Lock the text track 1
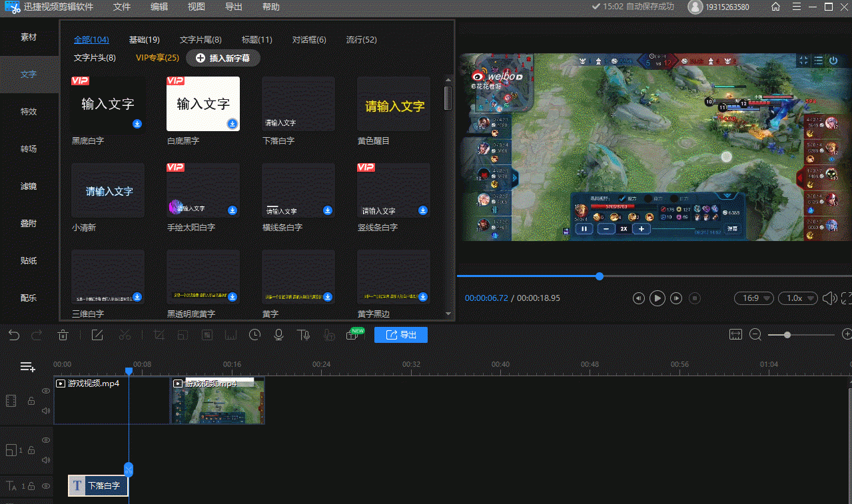This screenshot has height=504, width=852. pyautogui.click(x=31, y=486)
